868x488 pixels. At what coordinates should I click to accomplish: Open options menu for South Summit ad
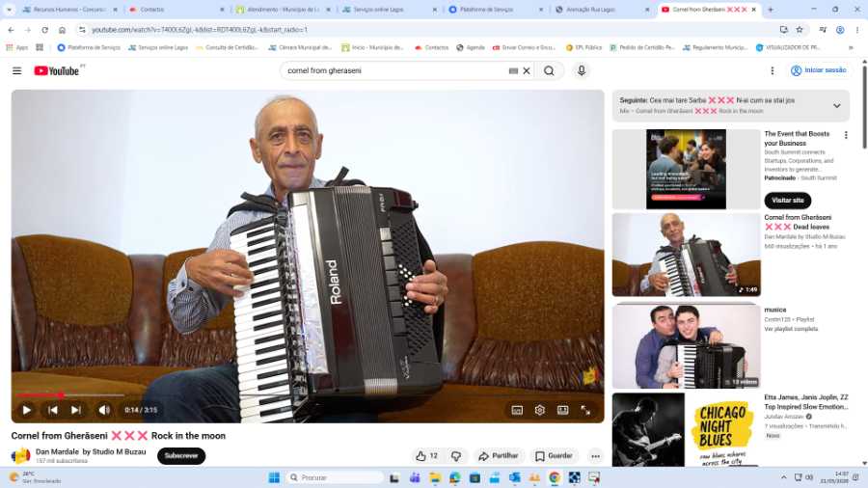point(846,135)
